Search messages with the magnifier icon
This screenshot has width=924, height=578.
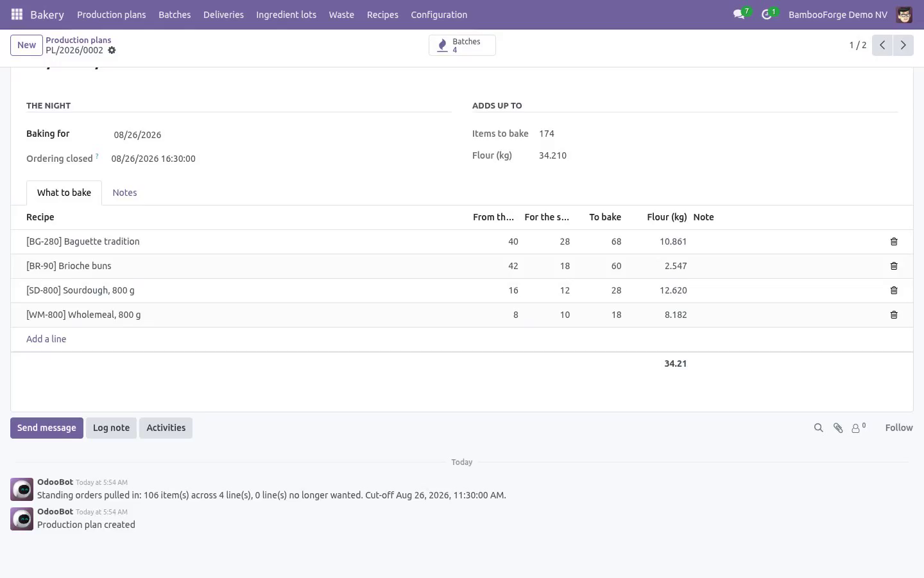(818, 428)
